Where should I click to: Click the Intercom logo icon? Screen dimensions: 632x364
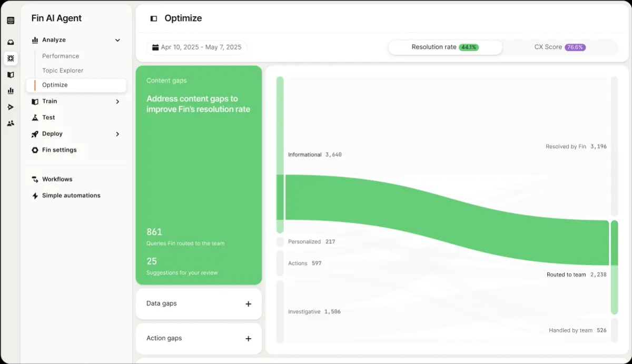11,21
